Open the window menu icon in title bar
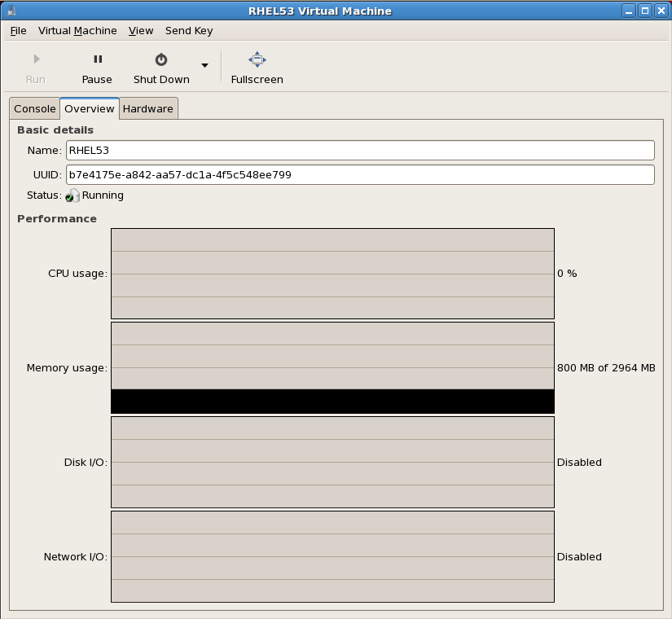The image size is (672, 619). (x=10, y=11)
